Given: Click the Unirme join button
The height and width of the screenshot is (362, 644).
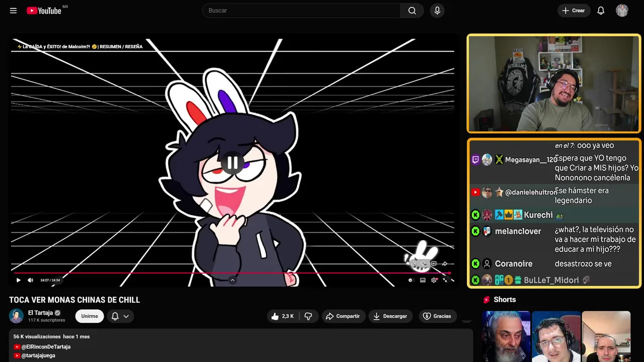Looking at the screenshot, I should [90, 316].
